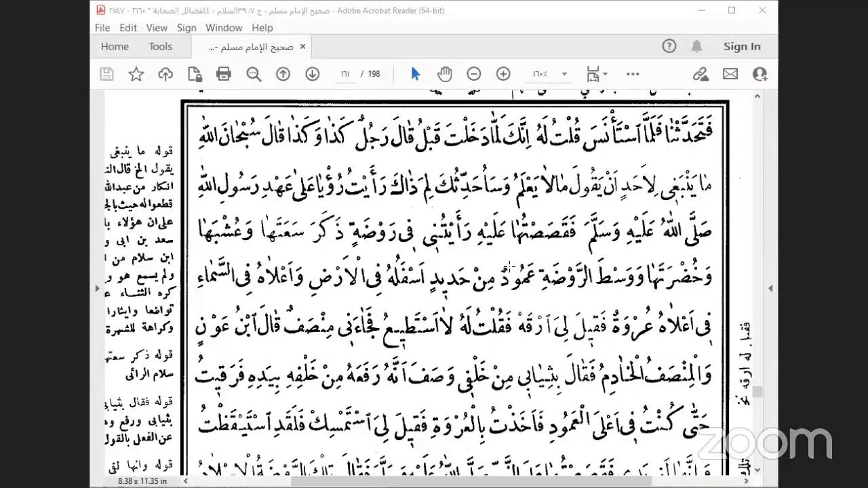Click the Help question mark icon
868x488 pixels.
[x=669, y=46]
